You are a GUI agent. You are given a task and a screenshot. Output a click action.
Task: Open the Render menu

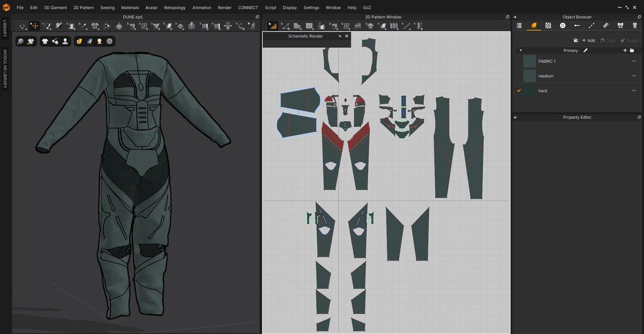point(225,8)
